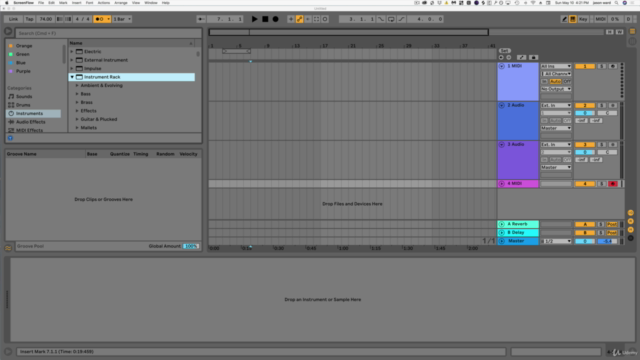Viewport: 640px width, 360px height.
Task: Toggle the Automation Mode icon
Action: (x=521, y=58)
